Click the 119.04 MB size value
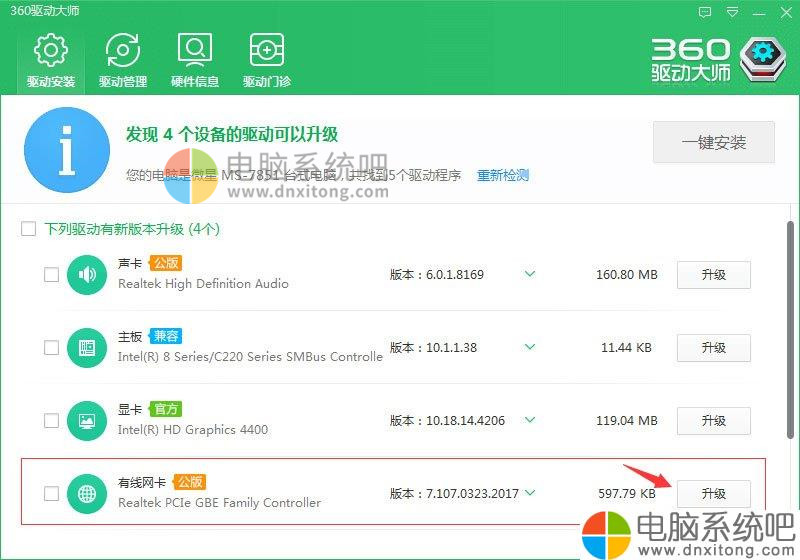This screenshot has width=800, height=560. 627,421
